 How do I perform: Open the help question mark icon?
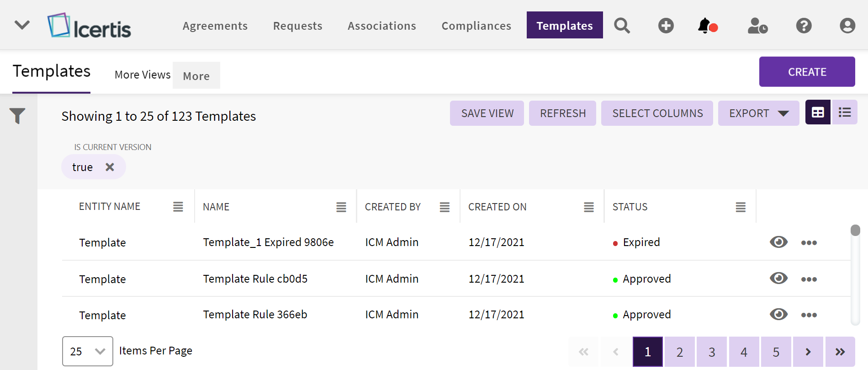804,26
